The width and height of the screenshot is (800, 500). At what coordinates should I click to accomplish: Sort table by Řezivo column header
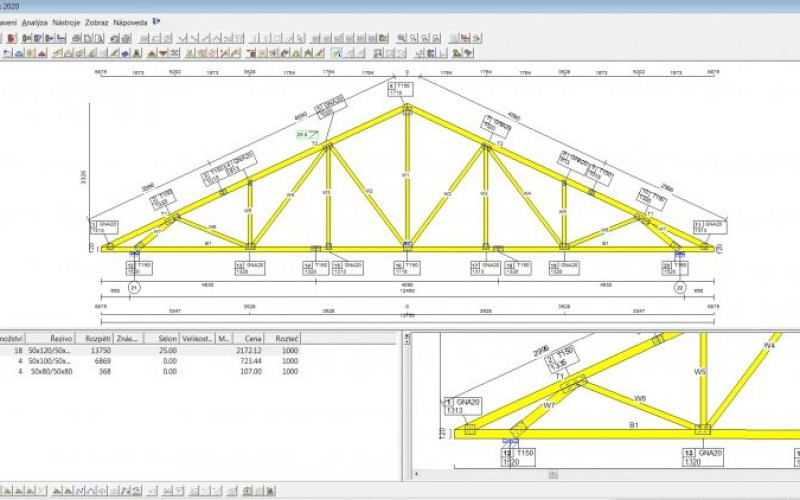(x=51, y=338)
